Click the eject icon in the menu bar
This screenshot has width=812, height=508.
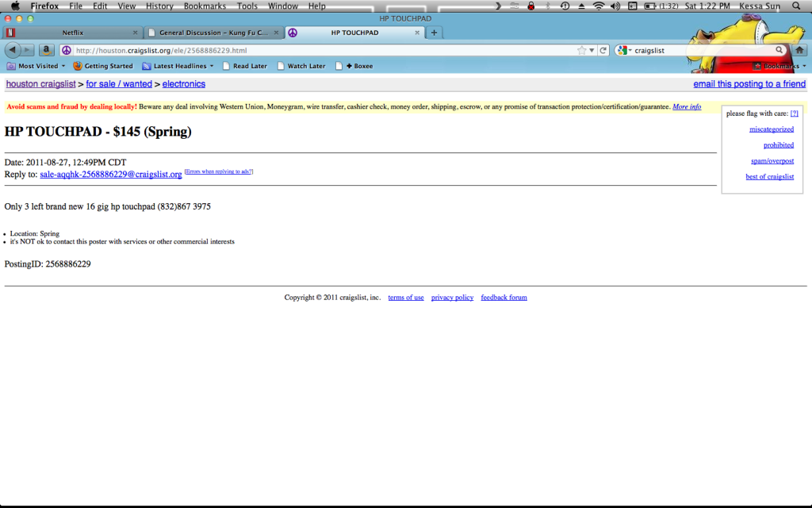581,6
